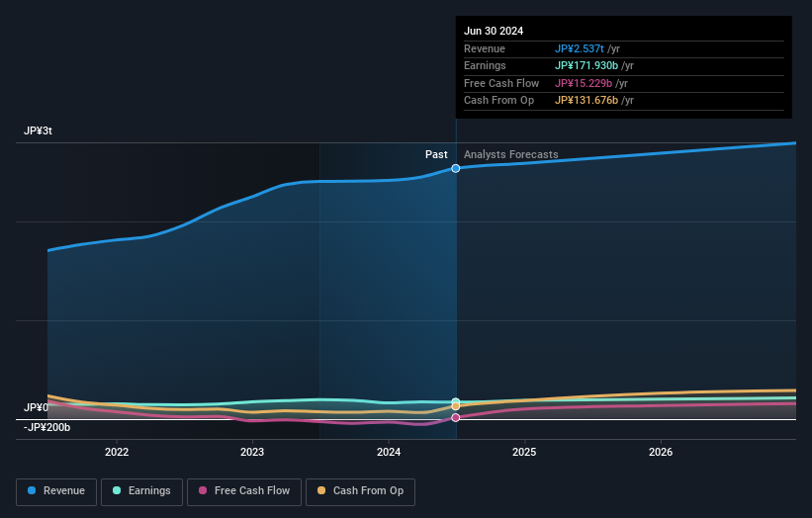Click the JP¥3t y-axis label
The height and width of the screenshot is (518, 812).
pyautogui.click(x=38, y=130)
